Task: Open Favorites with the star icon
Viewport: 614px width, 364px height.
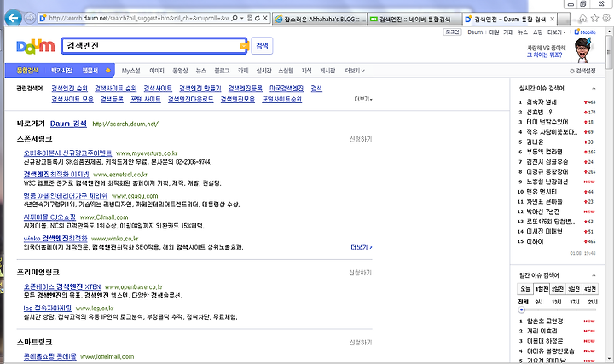Action: 595,18
